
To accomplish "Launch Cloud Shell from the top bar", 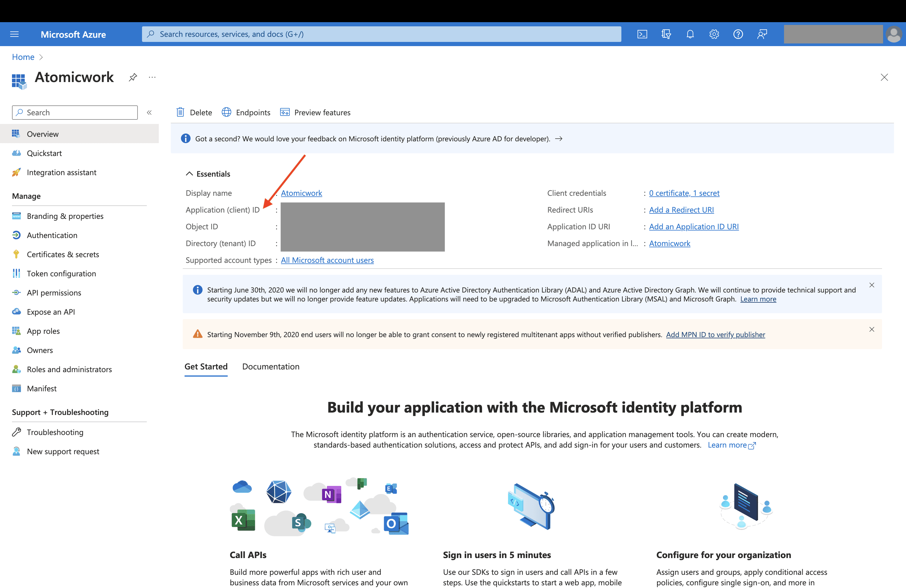I will tap(642, 34).
